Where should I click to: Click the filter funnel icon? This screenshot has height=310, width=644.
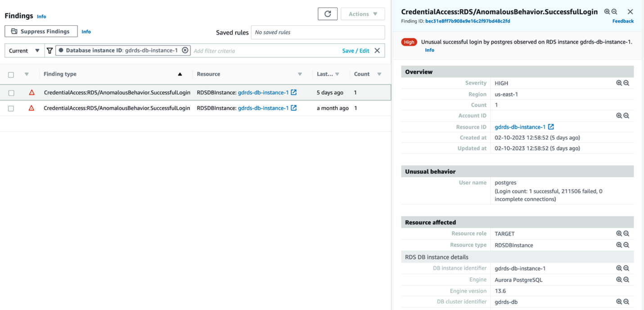coord(50,50)
